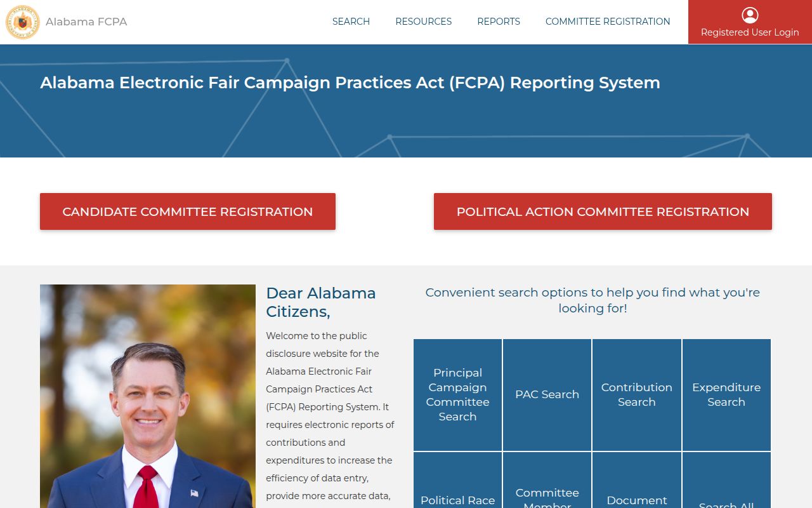Open the SEARCH menu
The image size is (812, 508).
(351, 22)
